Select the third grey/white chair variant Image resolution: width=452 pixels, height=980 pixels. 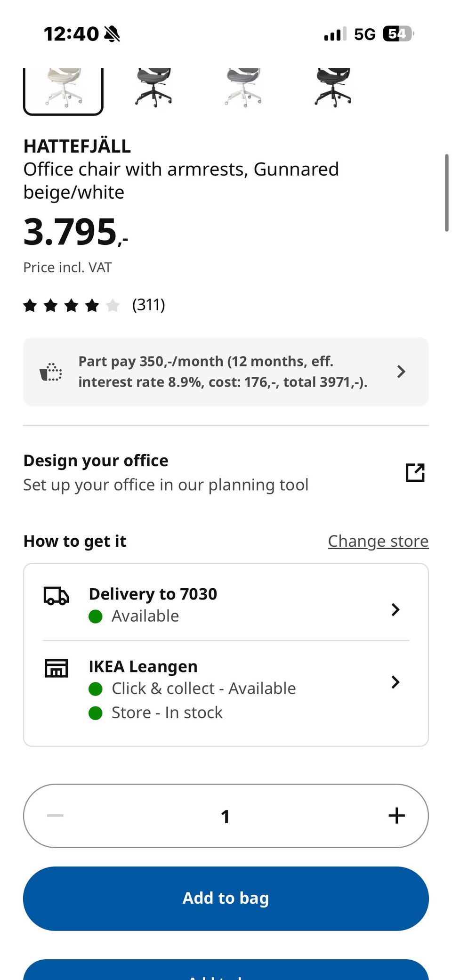(243, 88)
